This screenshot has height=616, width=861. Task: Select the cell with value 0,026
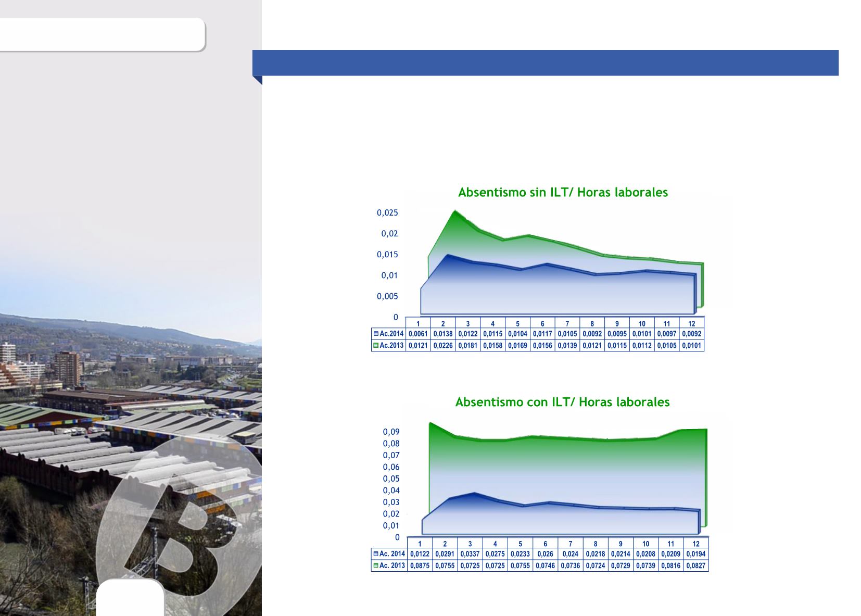coord(546,554)
